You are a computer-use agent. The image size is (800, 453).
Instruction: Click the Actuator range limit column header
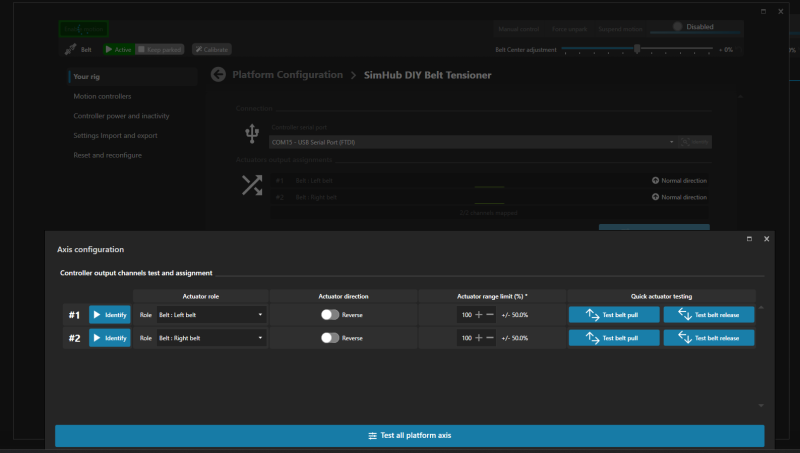492,296
